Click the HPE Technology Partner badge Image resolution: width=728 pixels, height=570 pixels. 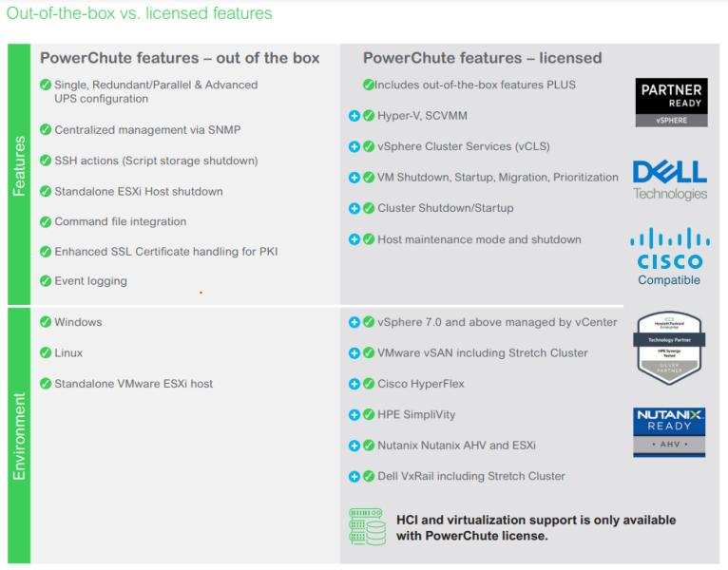[x=669, y=347]
